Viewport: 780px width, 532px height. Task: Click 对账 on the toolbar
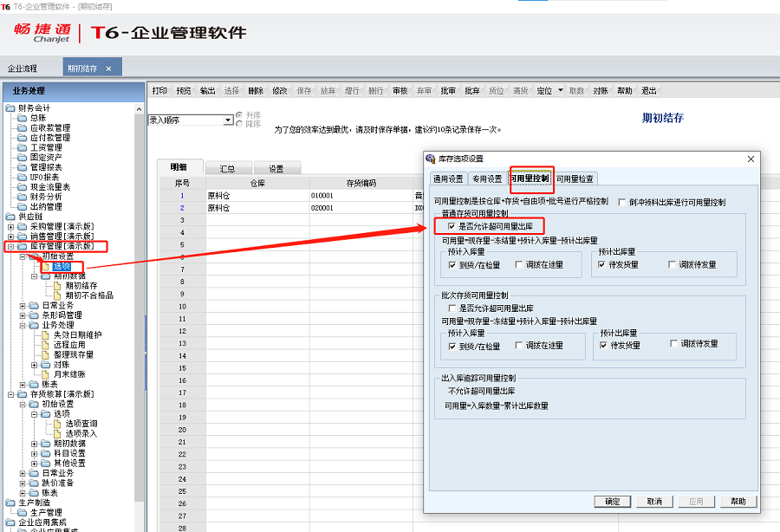[x=601, y=90]
